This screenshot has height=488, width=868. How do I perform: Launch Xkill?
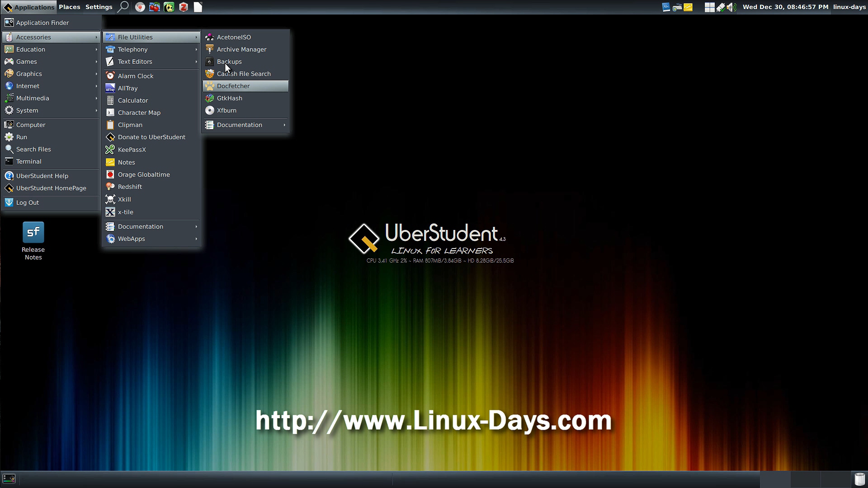point(152,199)
